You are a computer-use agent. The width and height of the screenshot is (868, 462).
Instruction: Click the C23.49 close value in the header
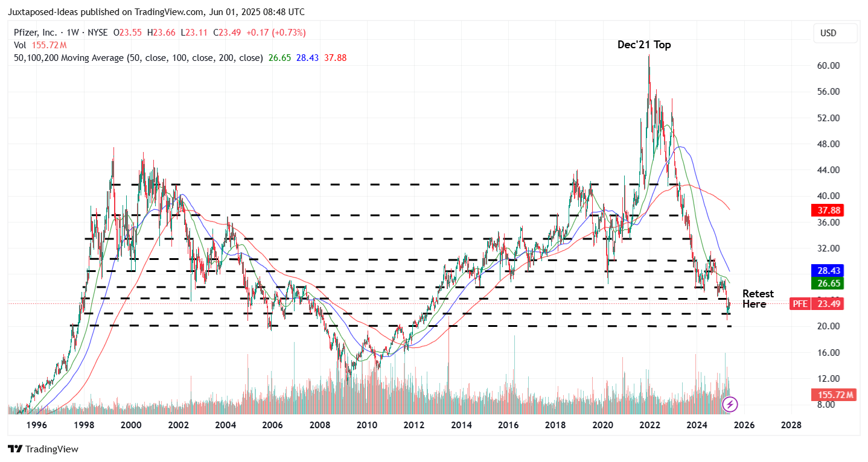(x=228, y=33)
